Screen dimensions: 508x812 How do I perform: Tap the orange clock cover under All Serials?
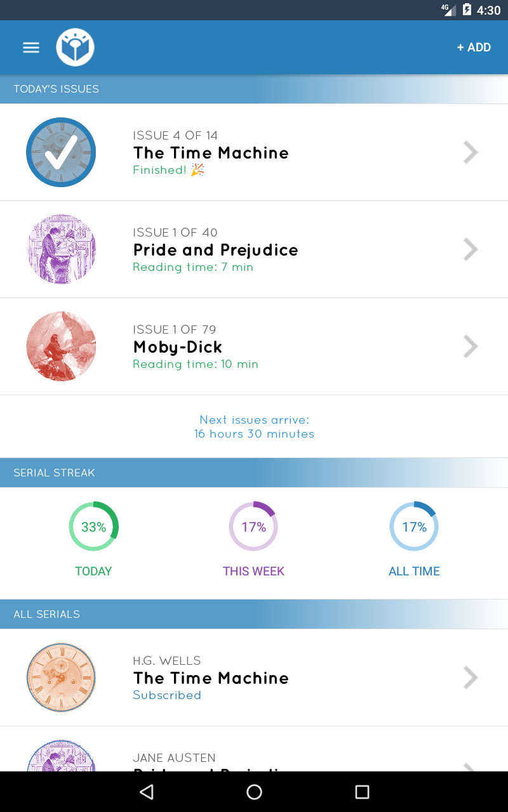click(x=61, y=678)
